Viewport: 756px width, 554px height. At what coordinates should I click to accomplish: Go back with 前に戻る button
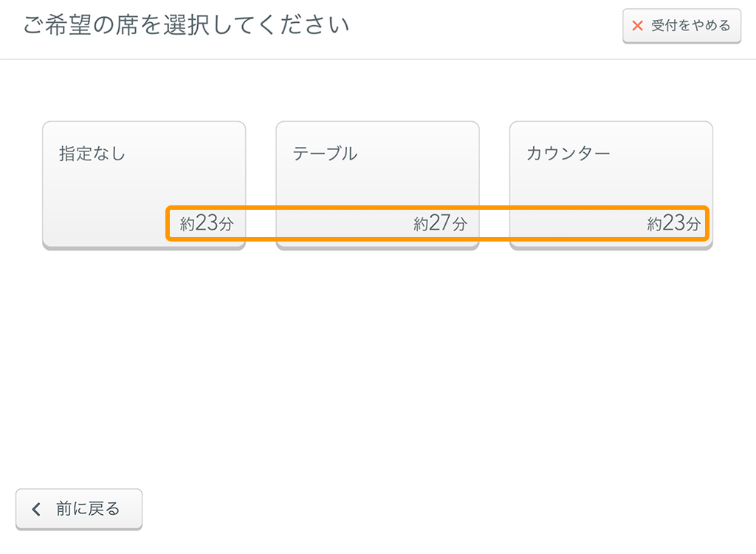click(x=79, y=509)
